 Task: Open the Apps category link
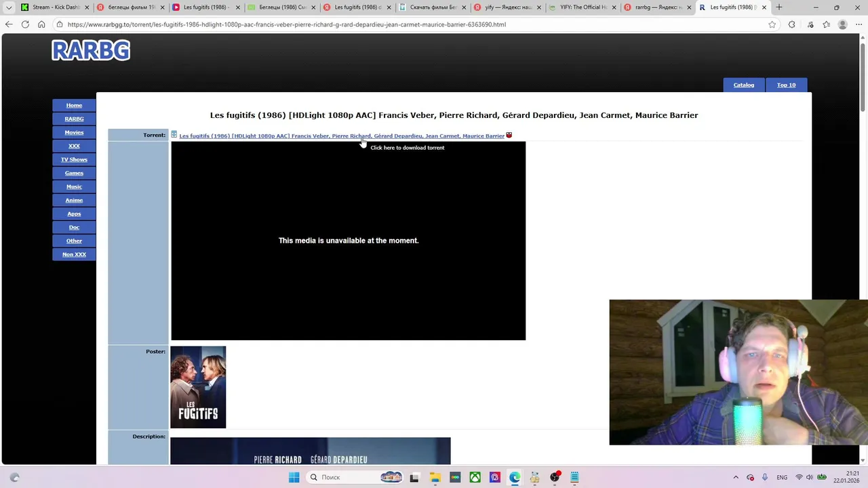74,213
